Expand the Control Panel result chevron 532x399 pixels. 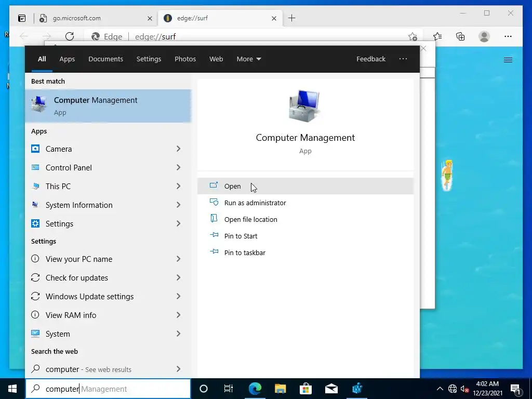pos(179,167)
